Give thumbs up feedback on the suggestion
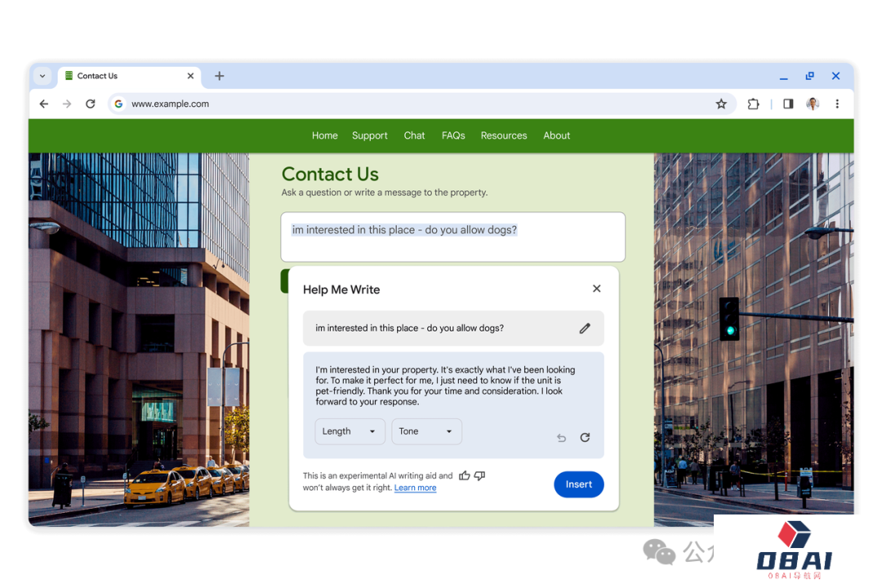 coord(464,475)
